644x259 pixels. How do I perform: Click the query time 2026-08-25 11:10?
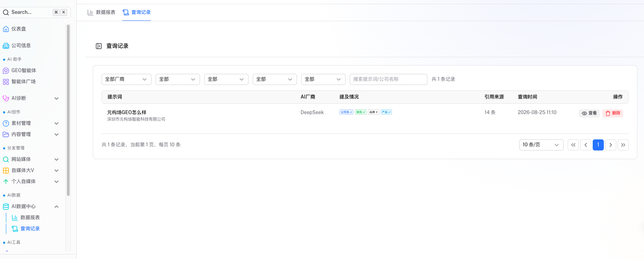(537, 113)
